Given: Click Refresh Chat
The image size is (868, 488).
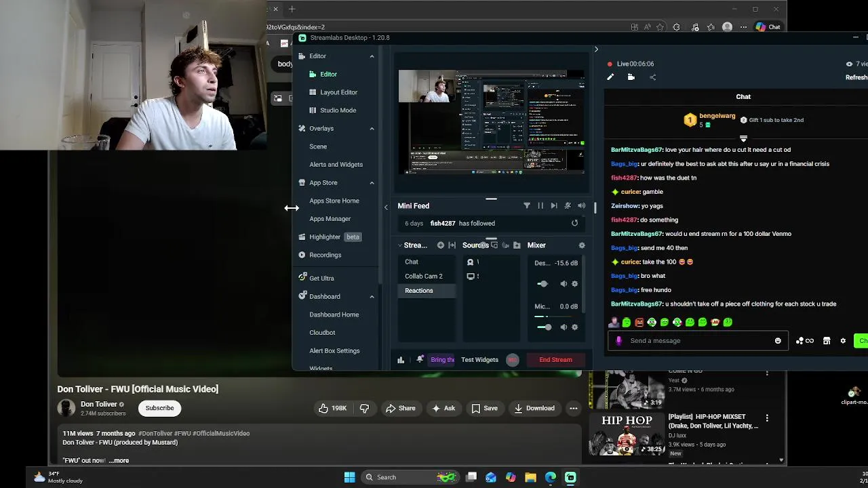Looking at the screenshot, I should (x=856, y=77).
